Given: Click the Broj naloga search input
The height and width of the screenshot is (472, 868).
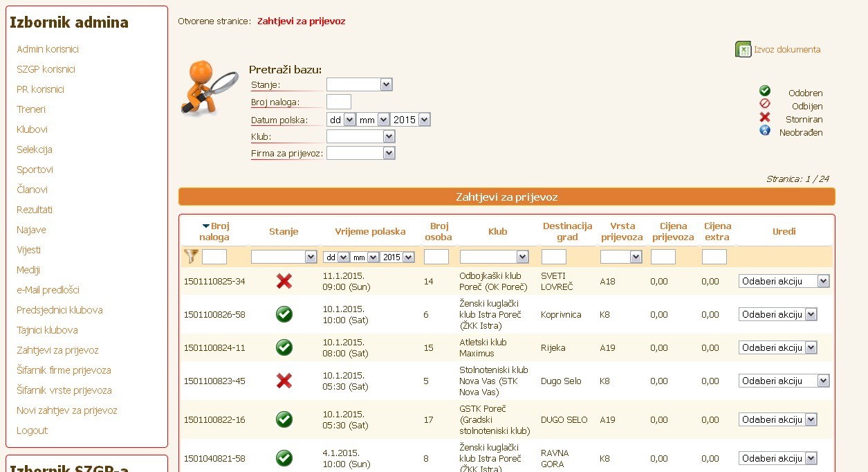Looking at the screenshot, I should (339, 102).
